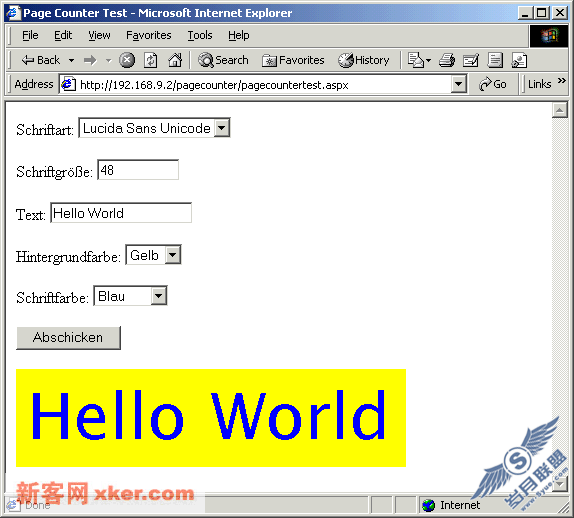Open the Help menu

click(239, 35)
